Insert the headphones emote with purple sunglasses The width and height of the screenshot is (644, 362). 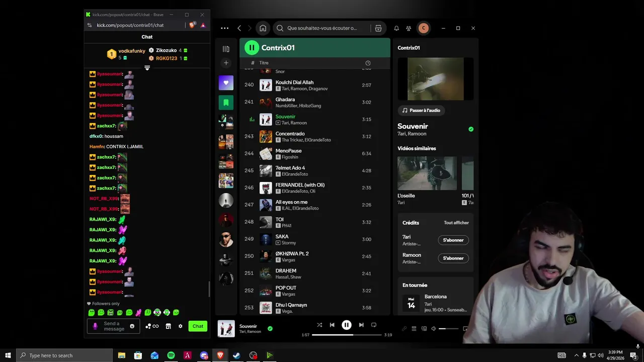pyautogui.click(x=157, y=313)
